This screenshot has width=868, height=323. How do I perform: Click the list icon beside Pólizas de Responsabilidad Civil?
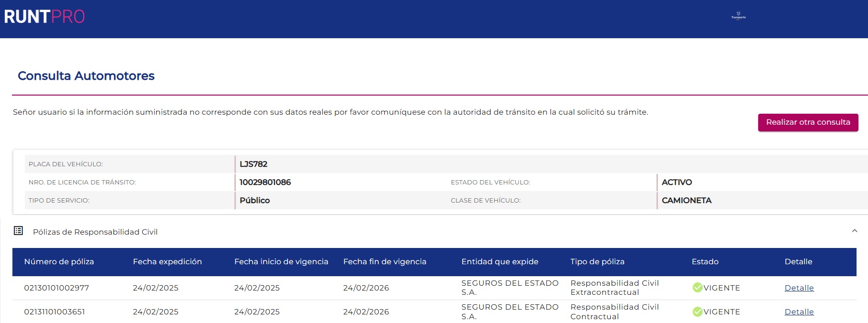pyautogui.click(x=19, y=231)
